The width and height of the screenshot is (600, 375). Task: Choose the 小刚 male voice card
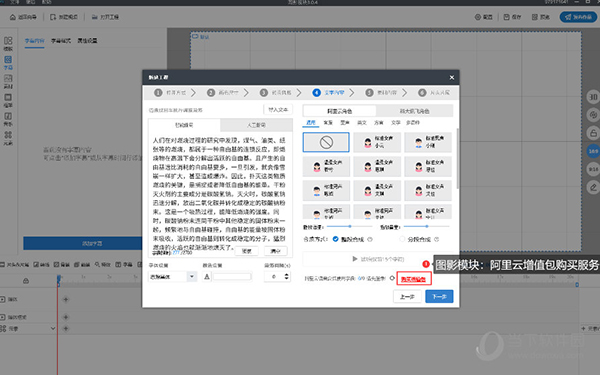point(428,142)
